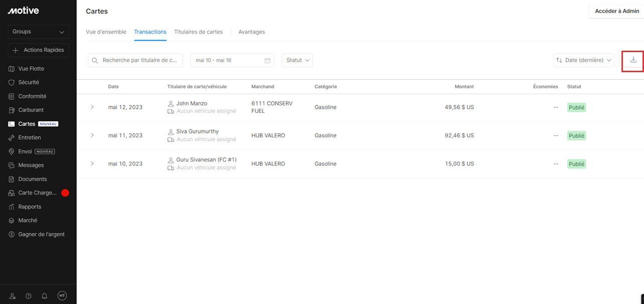Click the Date column header

pyautogui.click(x=113, y=87)
